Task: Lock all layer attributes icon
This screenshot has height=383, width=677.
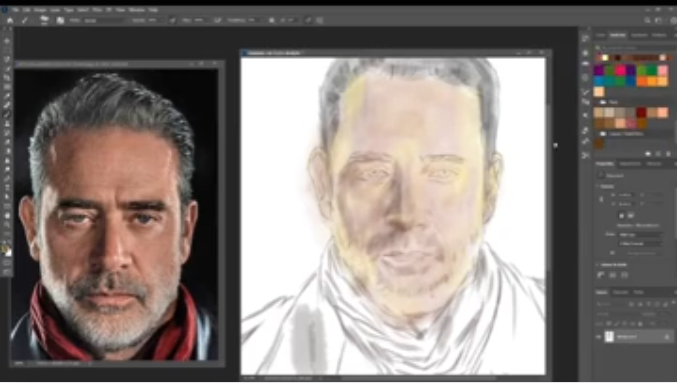Action: [x=641, y=324]
